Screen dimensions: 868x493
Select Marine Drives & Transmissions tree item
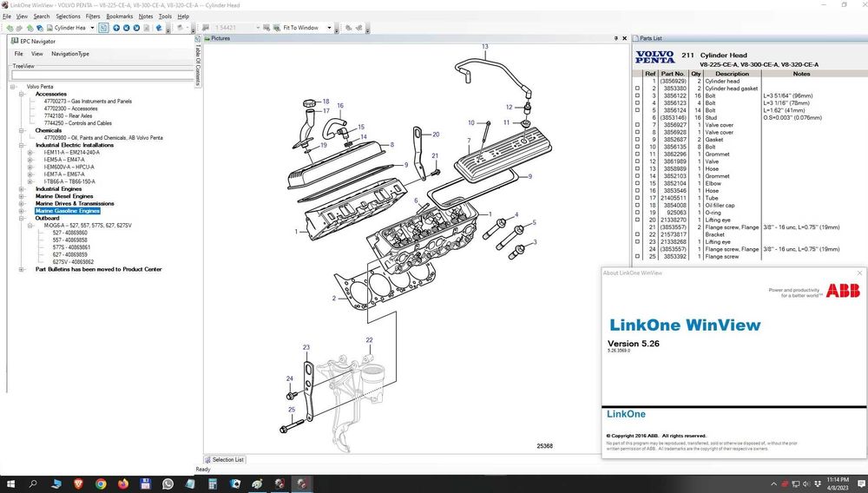(75, 204)
